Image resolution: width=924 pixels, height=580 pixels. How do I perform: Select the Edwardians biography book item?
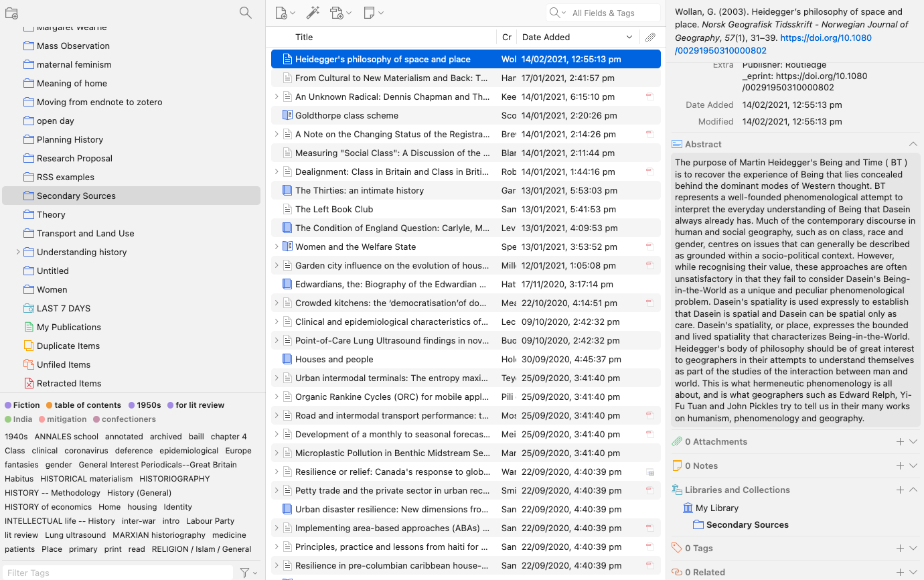pyautogui.click(x=466, y=284)
